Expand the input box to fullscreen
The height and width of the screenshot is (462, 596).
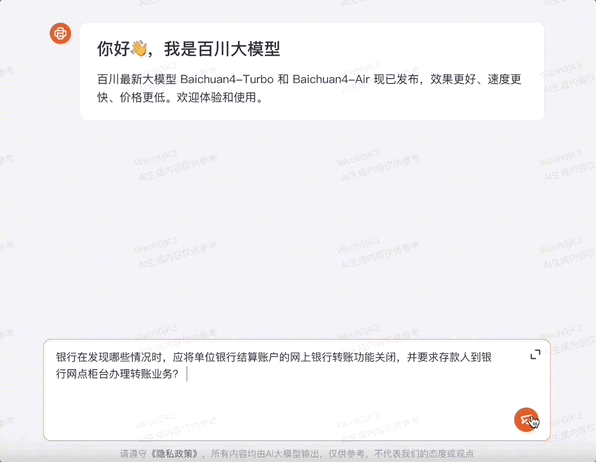535,354
